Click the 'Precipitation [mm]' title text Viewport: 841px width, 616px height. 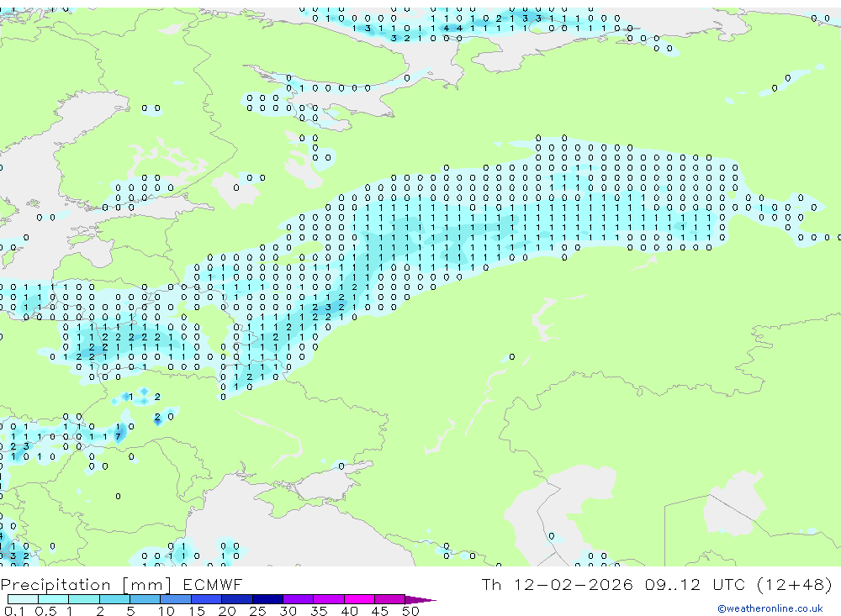point(86,585)
